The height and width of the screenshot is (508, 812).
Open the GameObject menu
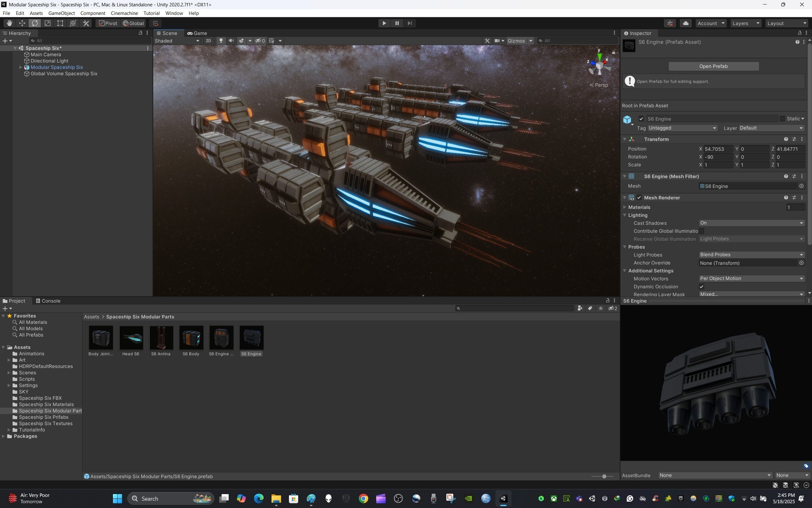point(62,13)
